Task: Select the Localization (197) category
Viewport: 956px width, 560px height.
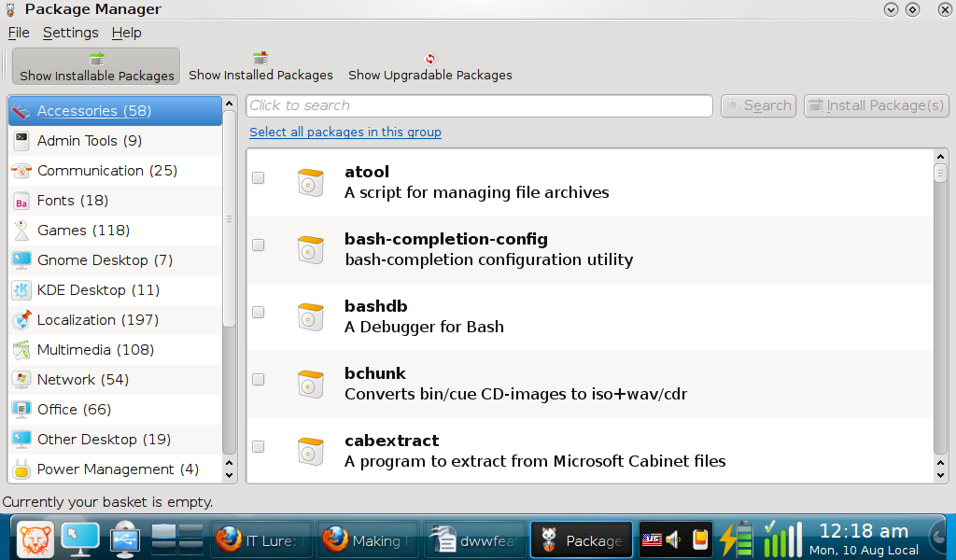Action: click(115, 320)
